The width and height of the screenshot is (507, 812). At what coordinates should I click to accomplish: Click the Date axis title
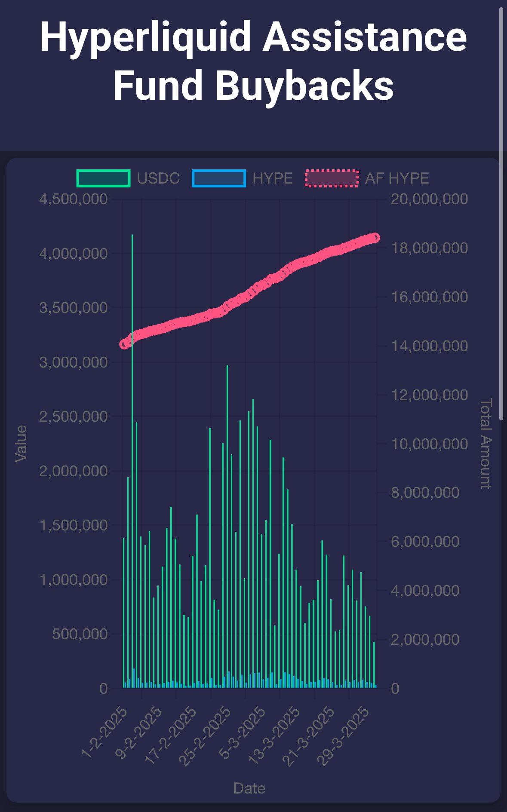249,788
